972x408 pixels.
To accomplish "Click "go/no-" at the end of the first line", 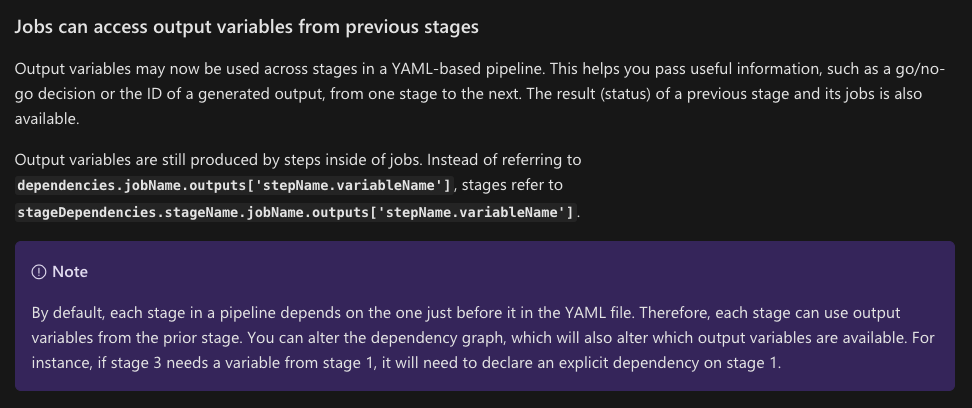I will coord(920,69).
